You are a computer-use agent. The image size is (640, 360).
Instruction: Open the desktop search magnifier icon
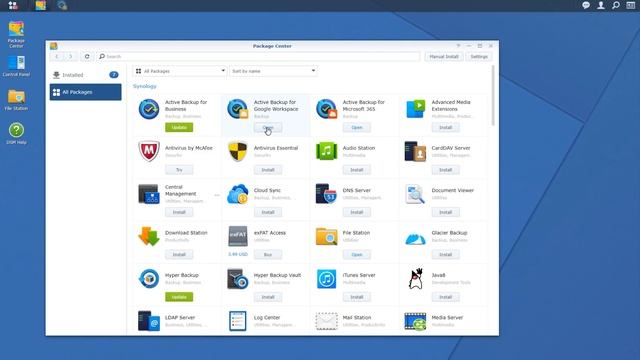[616, 5]
